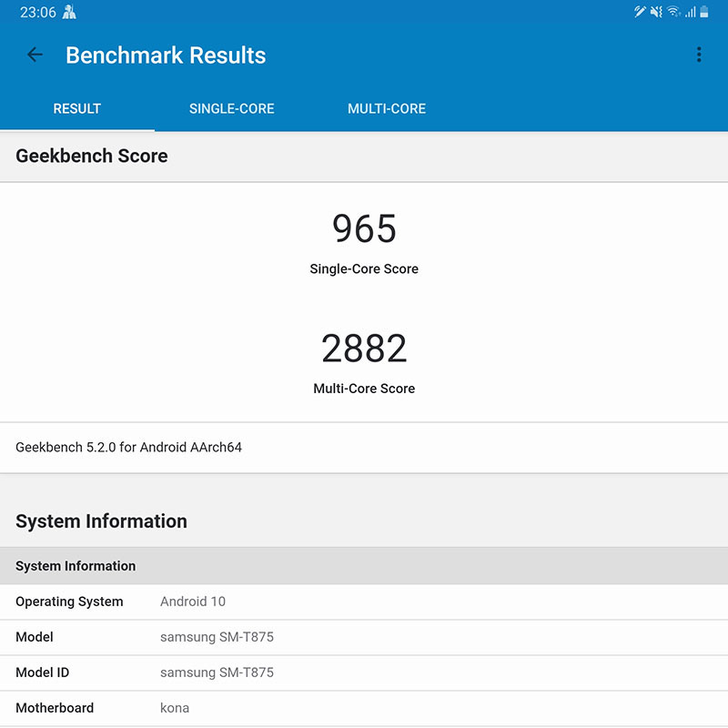The width and height of the screenshot is (728, 728).
Task: Select the 2882 multi-core score value
Action: click(365, 349)
